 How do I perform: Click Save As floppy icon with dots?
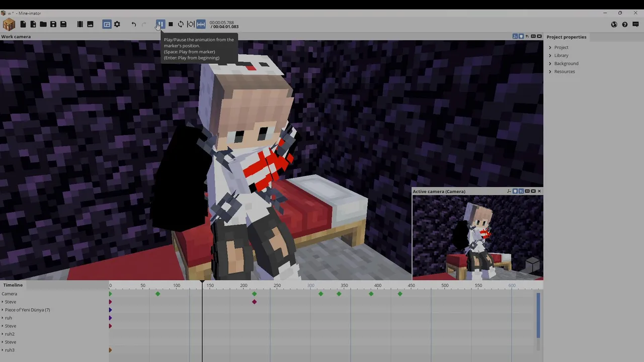tap(63, 24)
